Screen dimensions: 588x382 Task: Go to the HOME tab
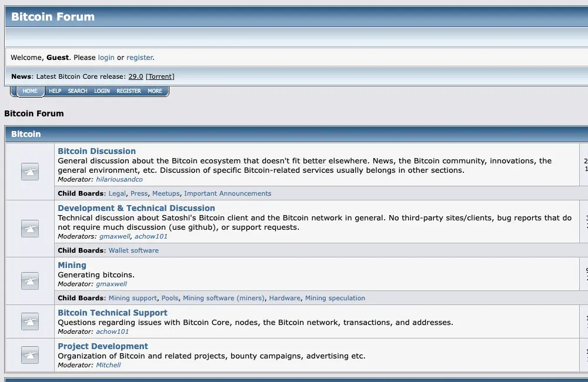click(x=30, y=91)
